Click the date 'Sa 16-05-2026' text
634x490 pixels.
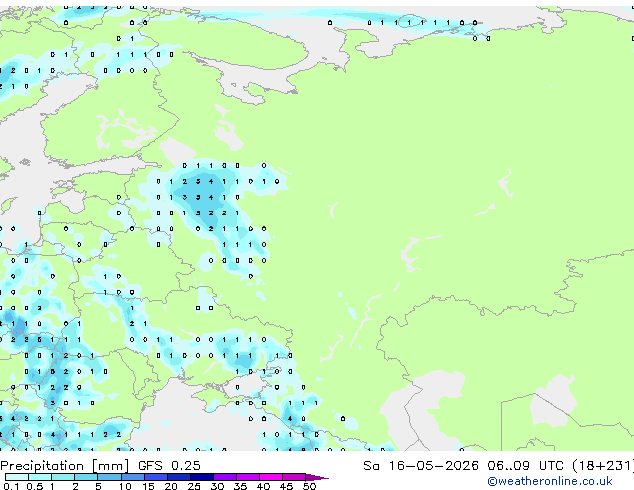pyautogui.click(x=421, y=466)
